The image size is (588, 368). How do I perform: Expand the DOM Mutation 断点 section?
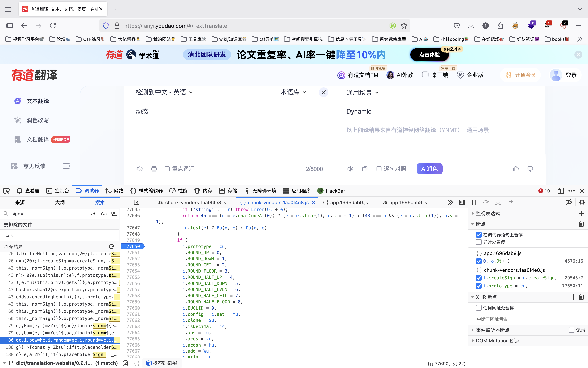472,340
